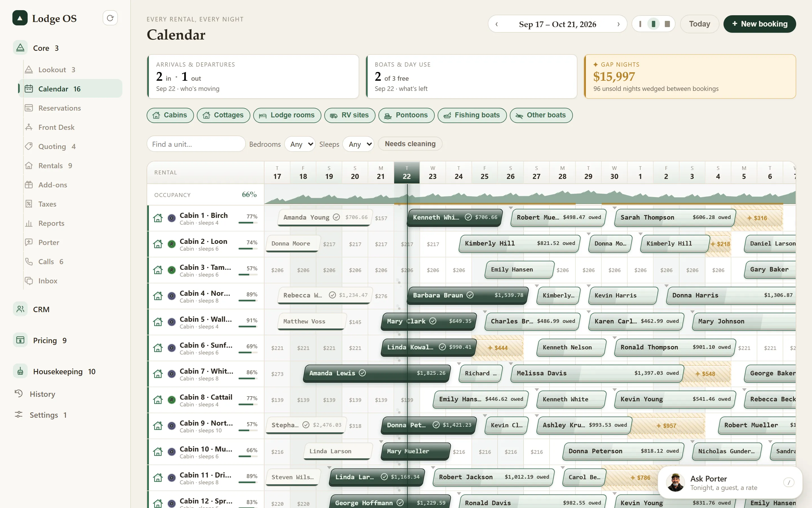The height and width of the screenshot is (508, 812).
Task: Click the $444 gap night on Cabin 6
Action: click(498, 348)
